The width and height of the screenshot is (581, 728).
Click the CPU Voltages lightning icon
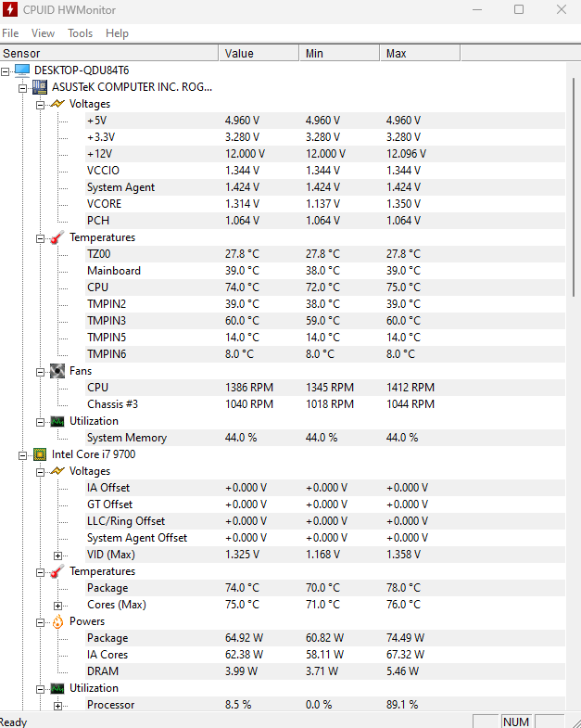57,471
